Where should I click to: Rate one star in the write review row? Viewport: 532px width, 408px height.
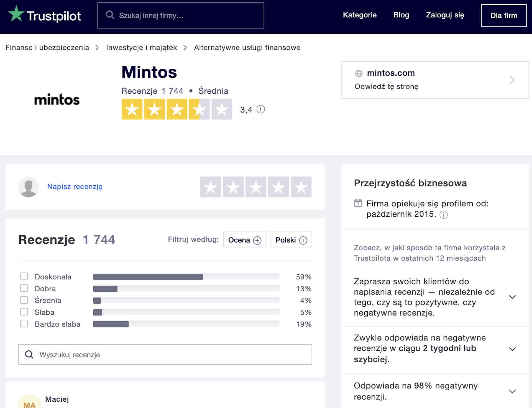[211, 187]
